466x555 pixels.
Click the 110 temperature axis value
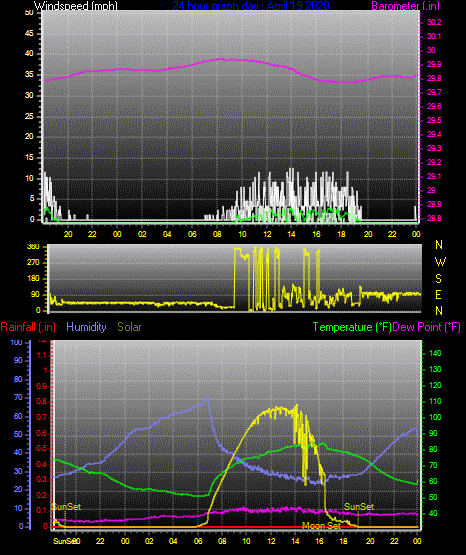(x=435, y=401)
